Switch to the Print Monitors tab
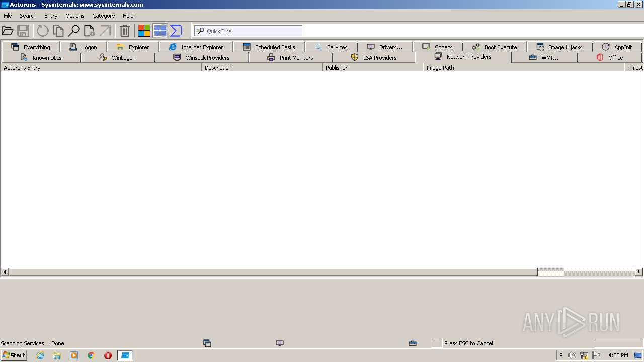 pyautogui.click(x=290, y=57)
